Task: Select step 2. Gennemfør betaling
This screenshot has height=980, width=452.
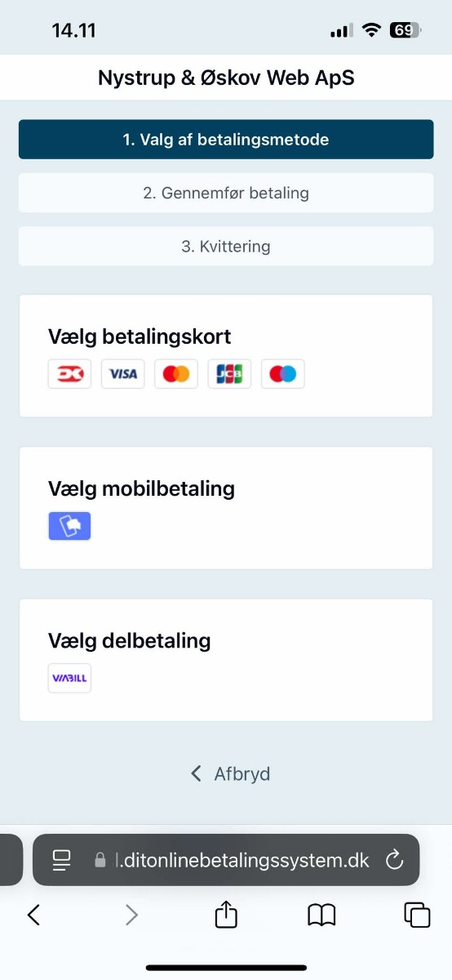Action: coord(226,194)
